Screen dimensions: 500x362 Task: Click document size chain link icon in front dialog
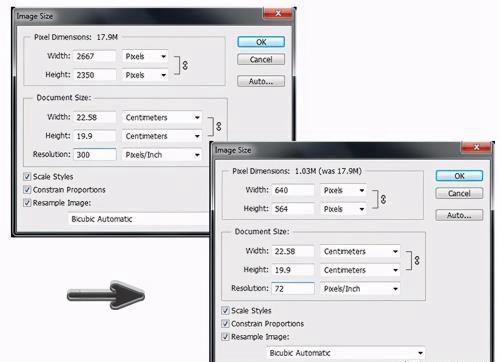click(x=417, y=260)
